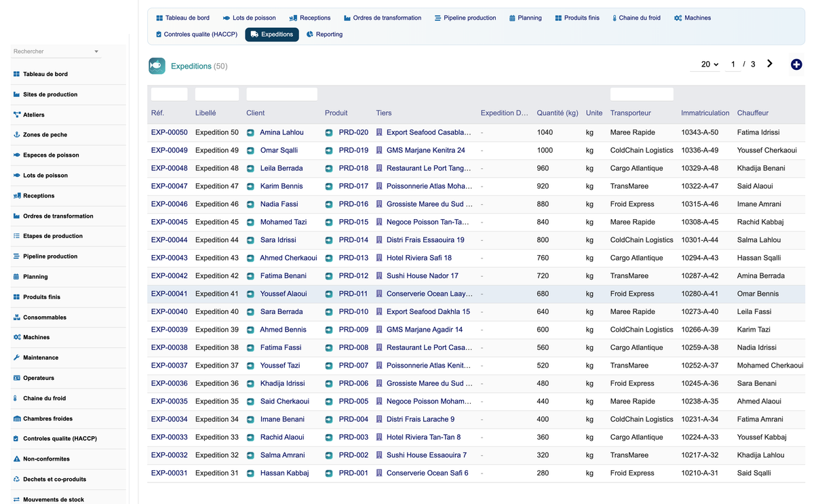Open product PRD-018
The image size is (814, 504).
point(353,168)
